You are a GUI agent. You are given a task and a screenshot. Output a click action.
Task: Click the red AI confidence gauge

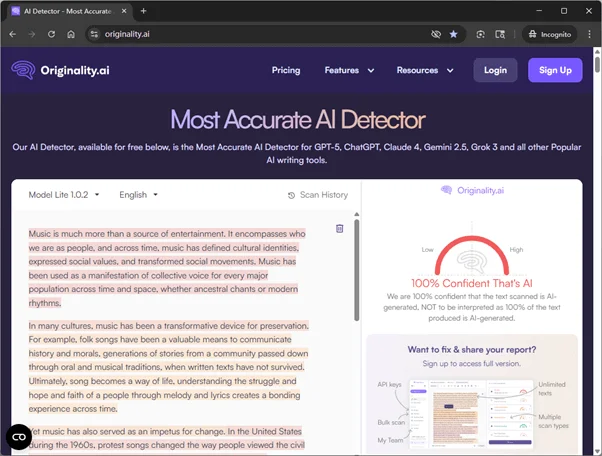[x=472, y=255]
